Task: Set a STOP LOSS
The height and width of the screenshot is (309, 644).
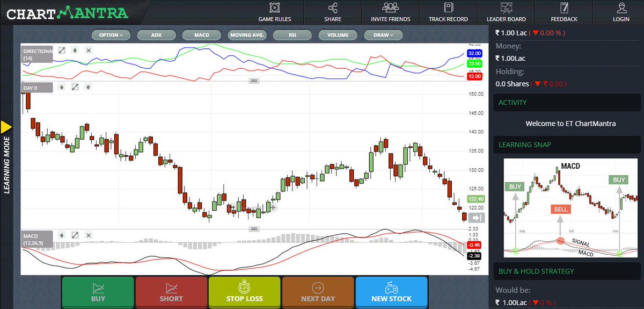Action: click(245, 292)
